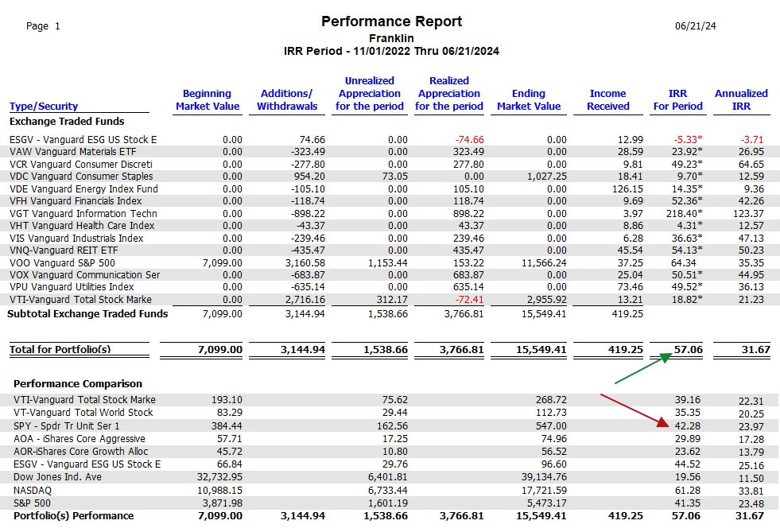Select the VTI-Vanguard Total Stock Marke fund row

(x=390, y=300)
